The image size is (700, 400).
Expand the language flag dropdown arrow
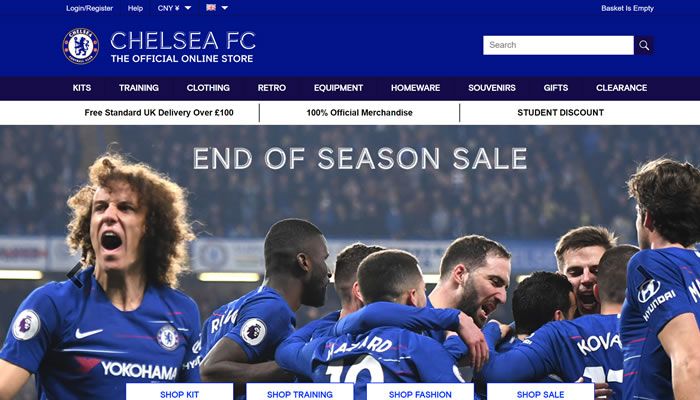tap(225, 8)
